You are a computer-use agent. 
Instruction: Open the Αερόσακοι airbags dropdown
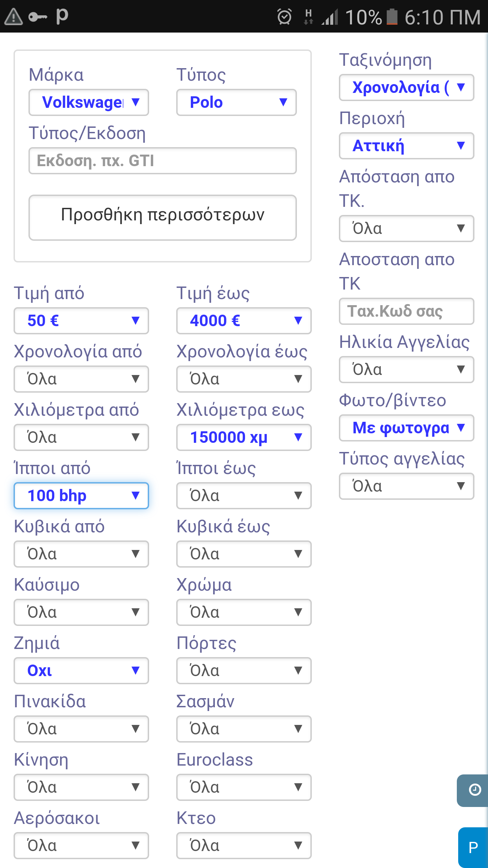pos(81,846)
